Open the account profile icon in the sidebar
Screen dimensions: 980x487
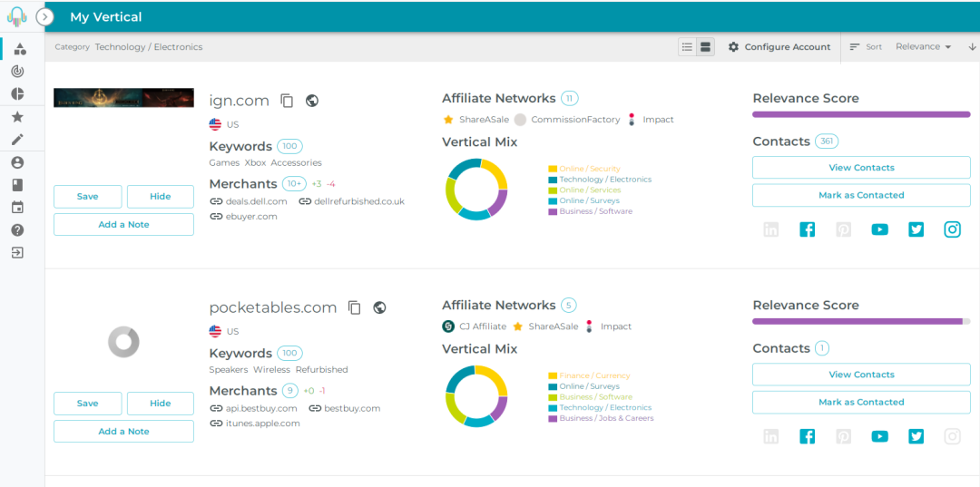(17, 162)
